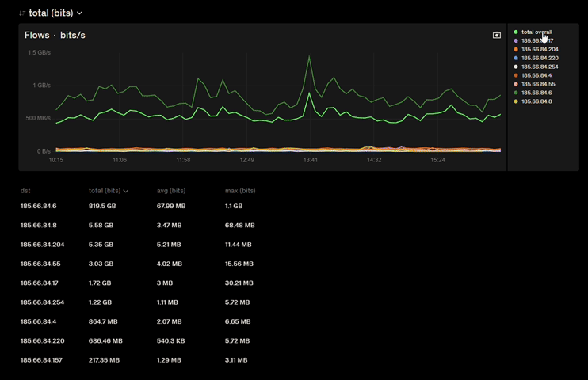Toggle the total overall series in legend

536,32
